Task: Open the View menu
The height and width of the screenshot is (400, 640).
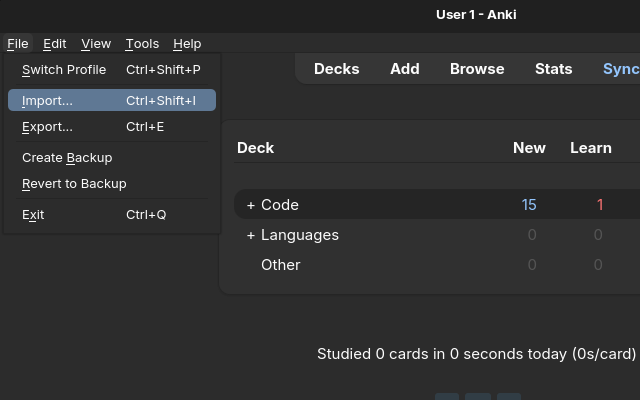Action: tap(96, 44)
